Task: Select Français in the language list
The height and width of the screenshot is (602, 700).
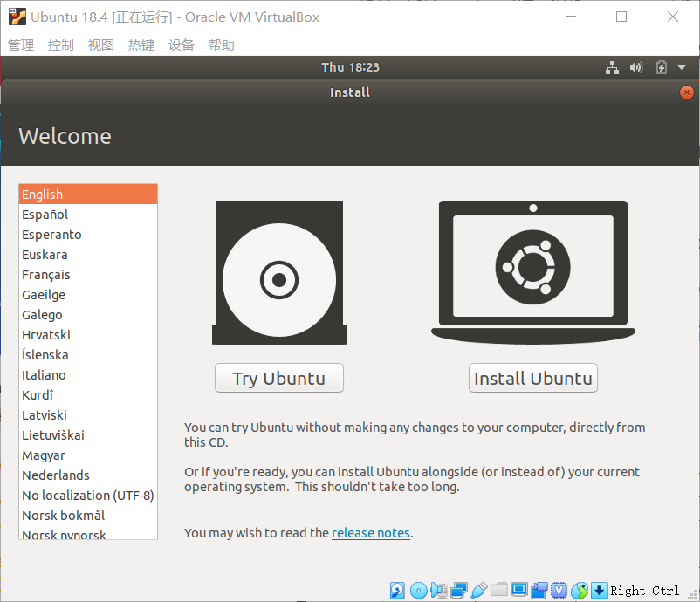Action: (88, 275)
